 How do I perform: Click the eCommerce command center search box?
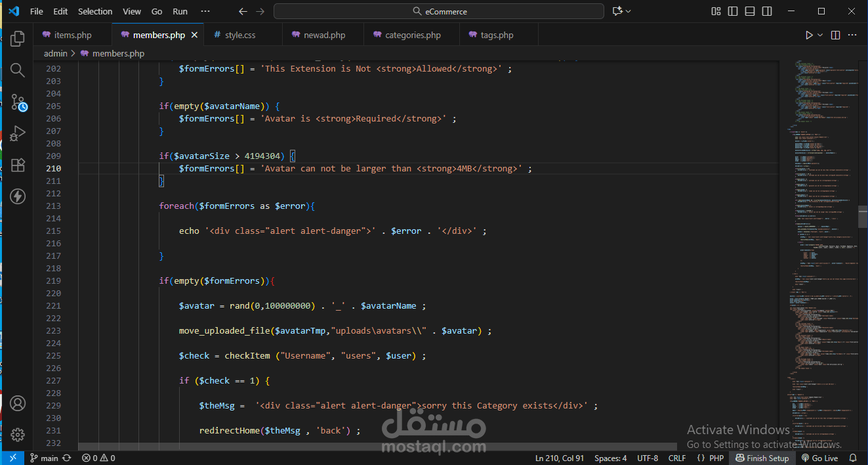[439, 11]
